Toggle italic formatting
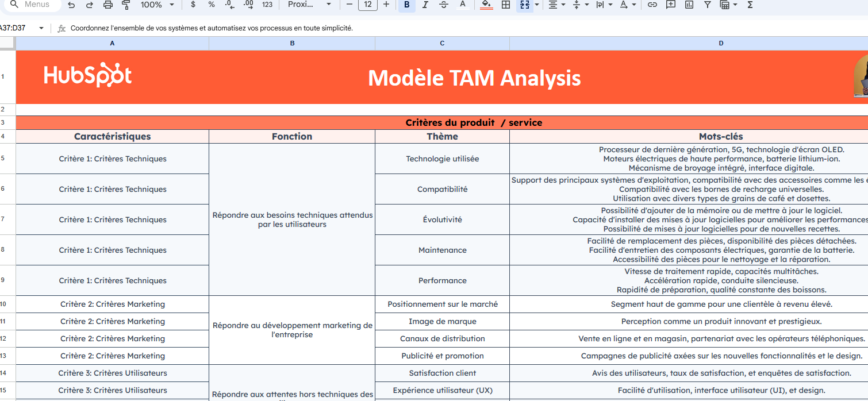 pyautogui.click(x=425, y=5)
